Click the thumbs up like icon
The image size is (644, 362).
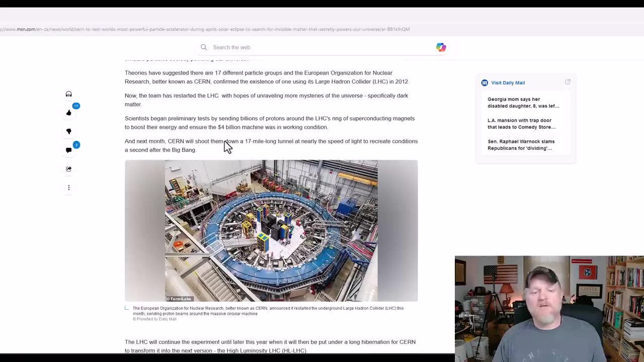click(x=69, y=113)
